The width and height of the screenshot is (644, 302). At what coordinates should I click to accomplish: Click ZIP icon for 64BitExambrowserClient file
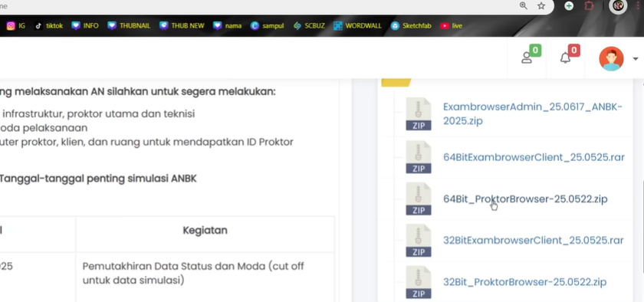coord(419,157)
